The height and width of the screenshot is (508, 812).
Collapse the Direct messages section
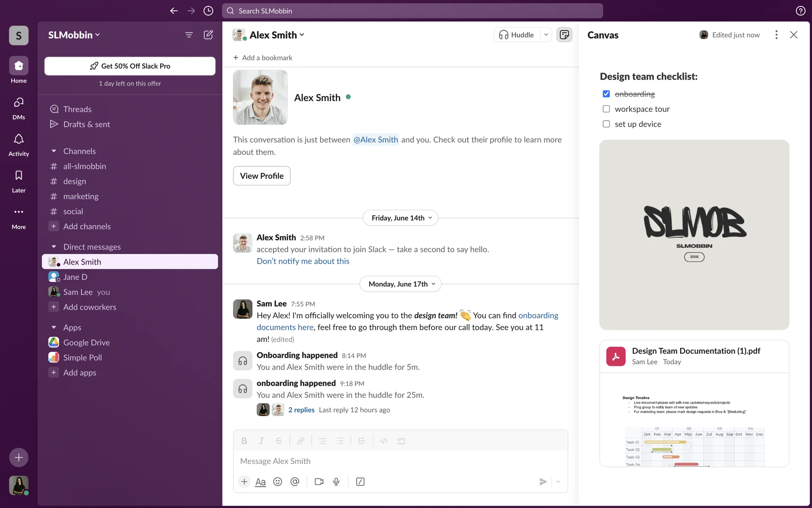tap(54, 247)
